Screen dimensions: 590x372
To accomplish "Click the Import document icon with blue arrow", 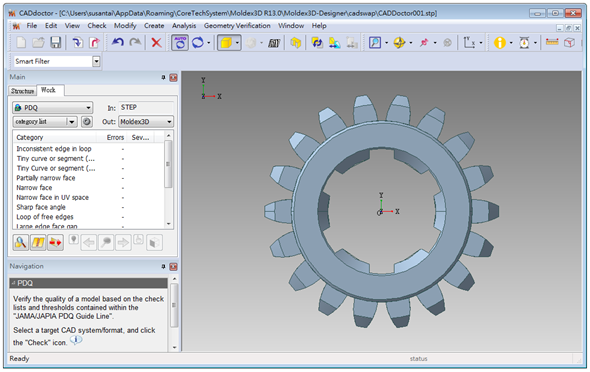I will (78, 43).
